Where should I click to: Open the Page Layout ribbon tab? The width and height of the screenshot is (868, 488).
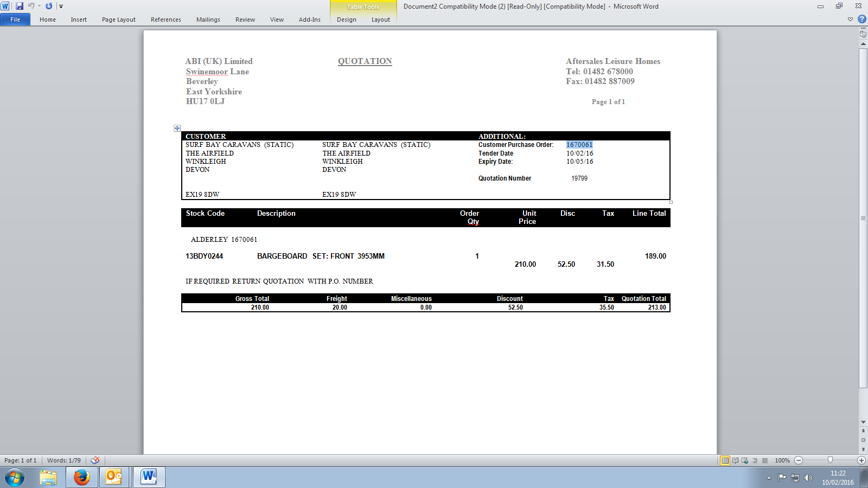coord(119,20)
